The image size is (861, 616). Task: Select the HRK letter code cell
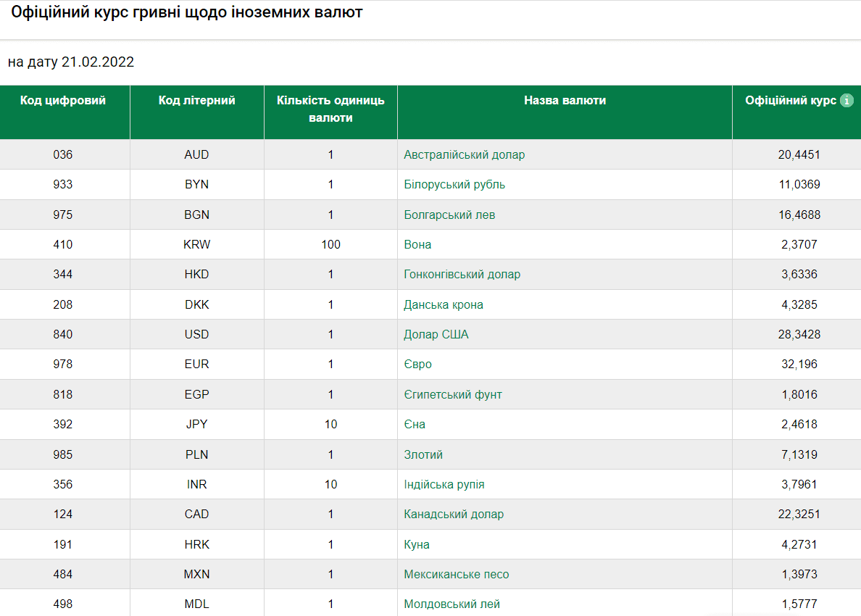click(196, 545)
